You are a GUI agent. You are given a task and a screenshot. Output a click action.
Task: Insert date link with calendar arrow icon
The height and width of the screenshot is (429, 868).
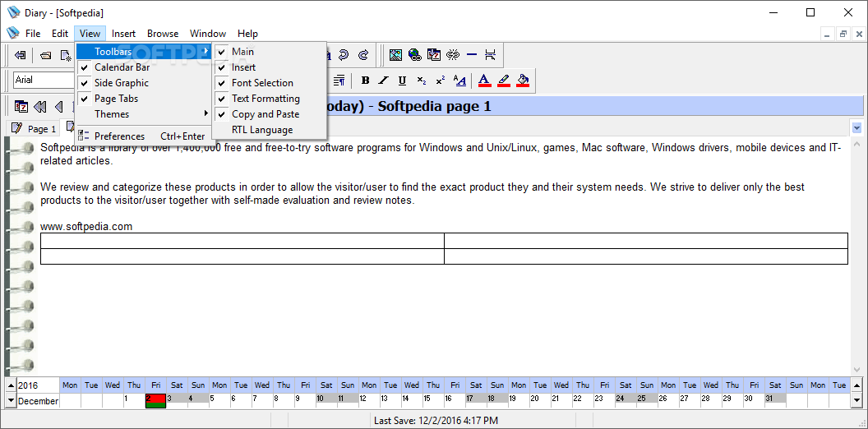tap(434, 55)
